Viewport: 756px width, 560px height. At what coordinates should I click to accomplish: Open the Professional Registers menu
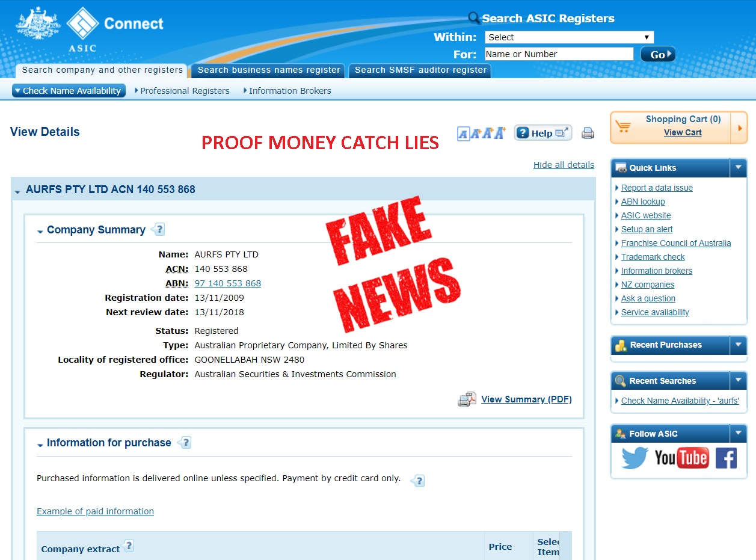182,91
